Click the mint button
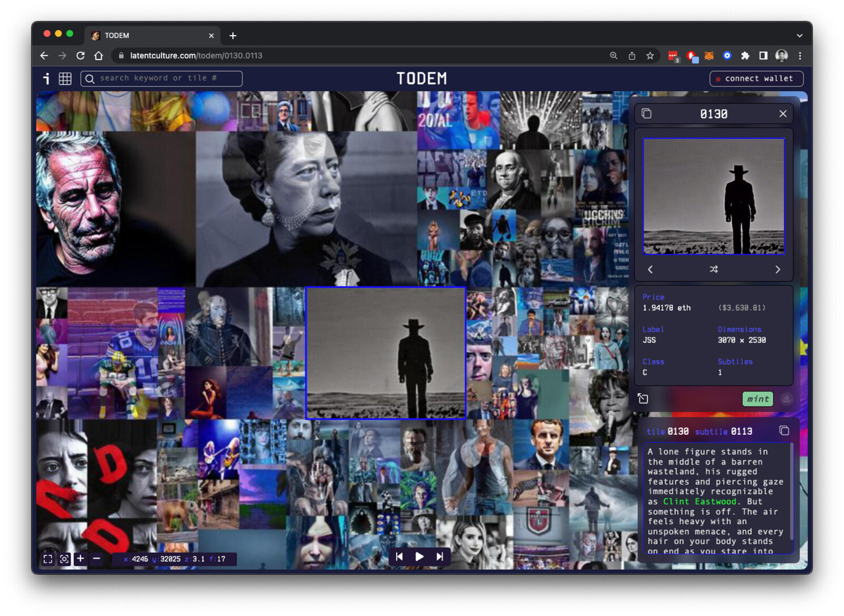 coord(757,399)
